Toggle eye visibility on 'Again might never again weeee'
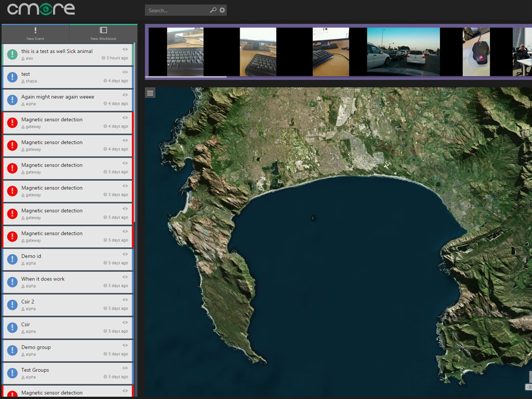 pyautogui.click(x=125, y=95)
